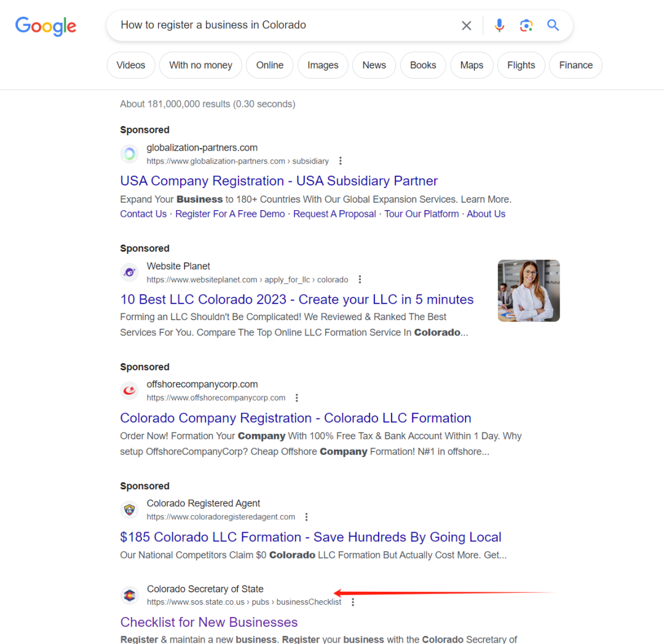
Task: Select the News filter chip
Action: (x=374, y=65)
